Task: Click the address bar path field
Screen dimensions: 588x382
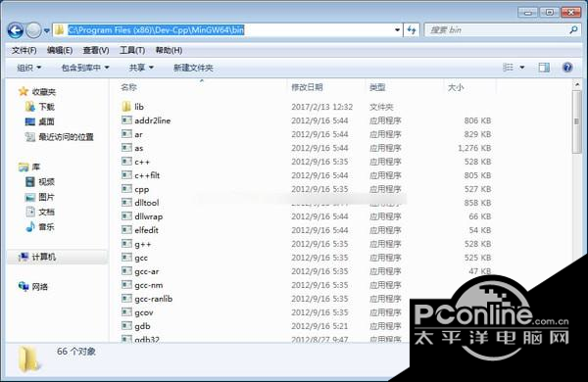Action: click(x=227, y=30)
